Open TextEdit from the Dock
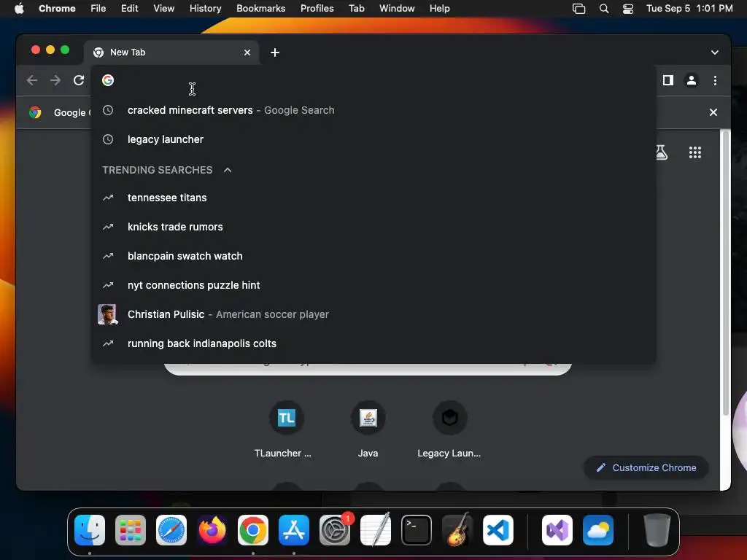Image resolution: width=747 pixels, height=560 pixels. point(376,530)
